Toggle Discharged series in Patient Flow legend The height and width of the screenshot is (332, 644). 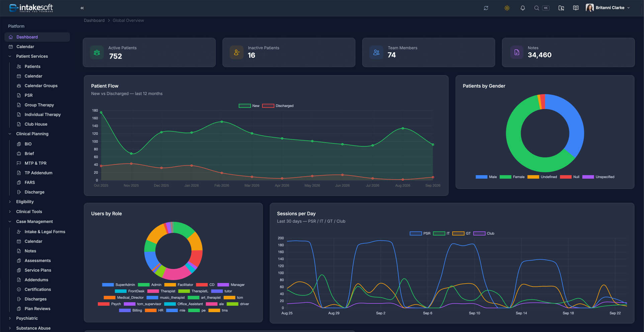pos(278,106)
